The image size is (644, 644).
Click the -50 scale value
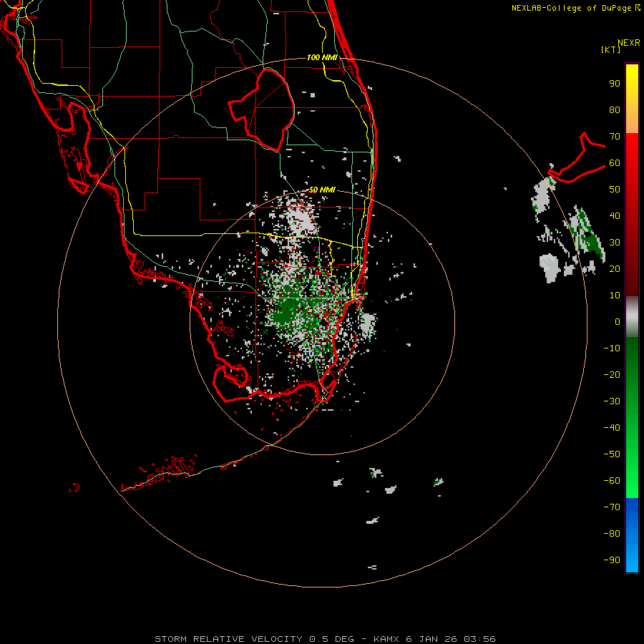612,454
